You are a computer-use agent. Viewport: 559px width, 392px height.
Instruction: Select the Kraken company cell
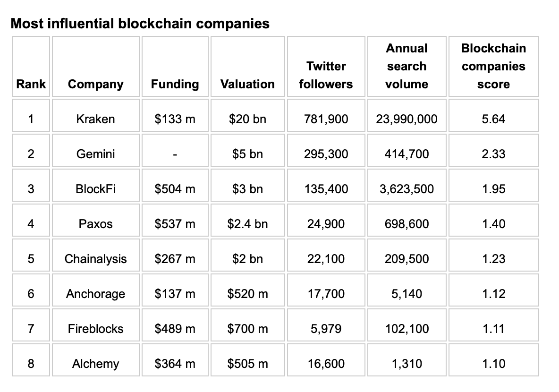[x=95, y=119]
